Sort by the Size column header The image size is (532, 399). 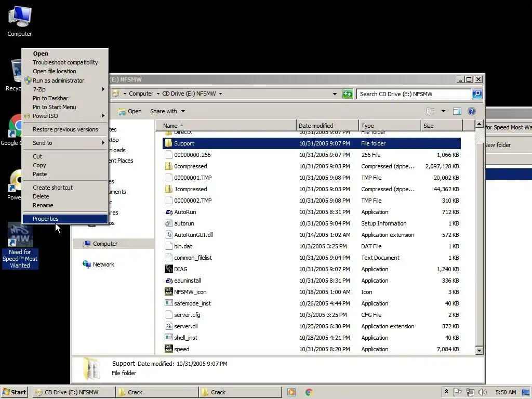tap(442, 126)
